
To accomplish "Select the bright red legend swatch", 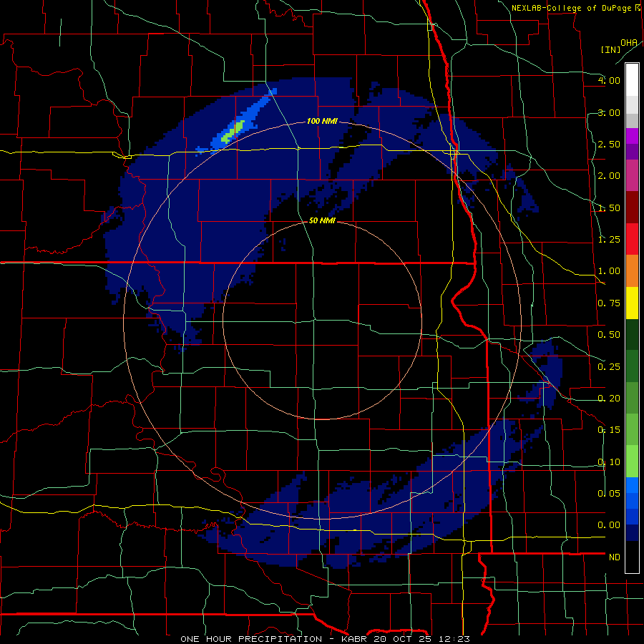I will (632, 240).
